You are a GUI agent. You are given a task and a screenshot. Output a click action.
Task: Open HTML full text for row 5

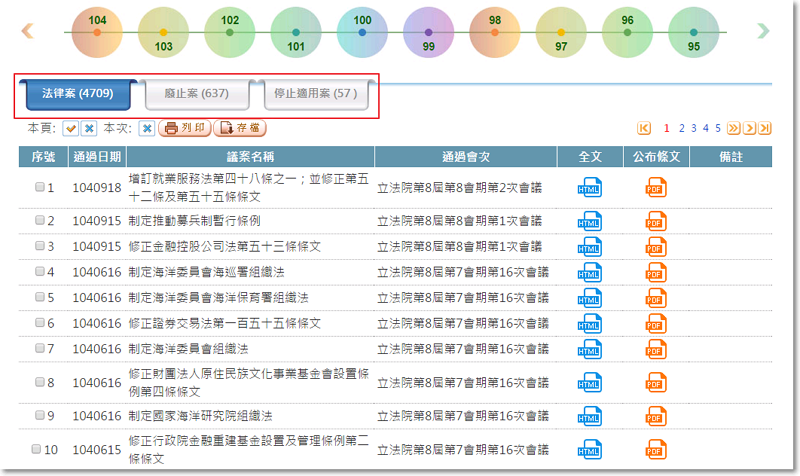[x=590, y=298]
